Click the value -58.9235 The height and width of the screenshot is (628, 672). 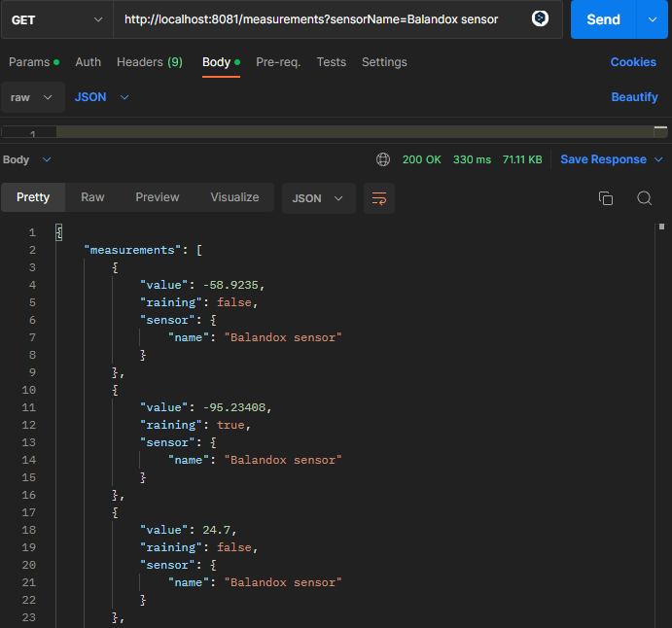click(230, 285)
